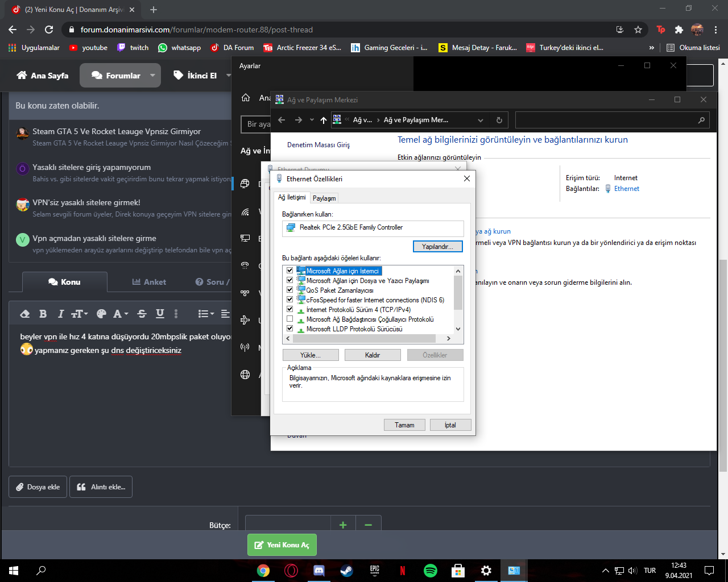Click the Alıntı ekle... button
This screenshot has height=582, width=728.
101,487
